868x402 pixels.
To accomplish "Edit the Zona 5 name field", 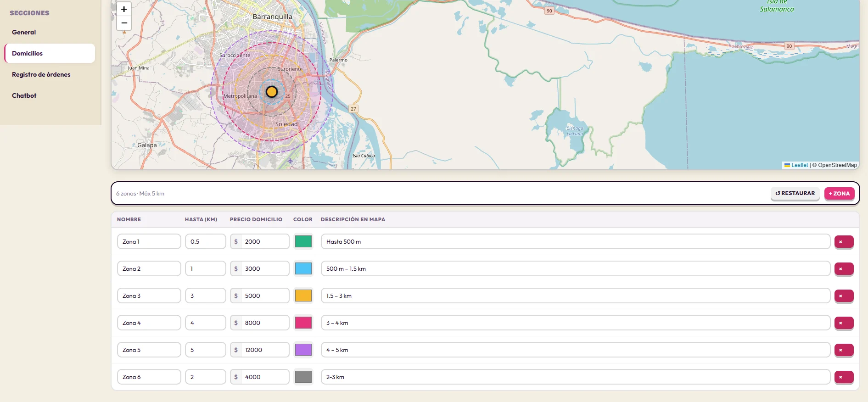I will [149, 350].
